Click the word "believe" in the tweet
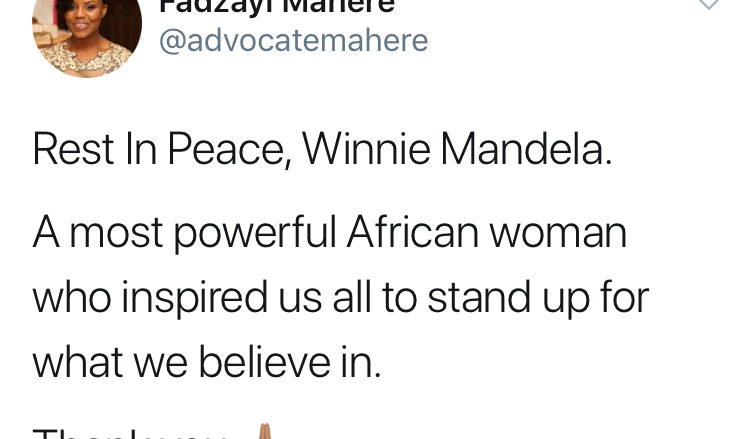Viewport: 750px width, 439px height. (x=266, y=362)
